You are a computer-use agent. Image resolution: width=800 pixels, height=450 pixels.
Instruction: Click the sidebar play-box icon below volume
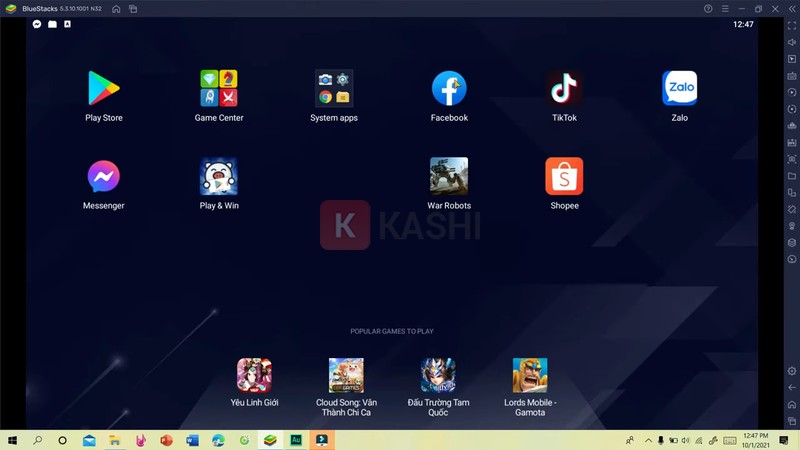click(792, 59)
